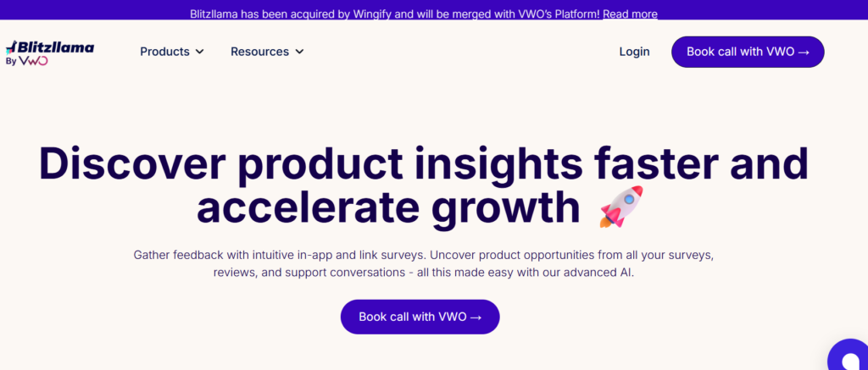This screenshot has width=868, height=370.
Task: Click the arrow in the header Book call button
Action: (x=804, y=52)
